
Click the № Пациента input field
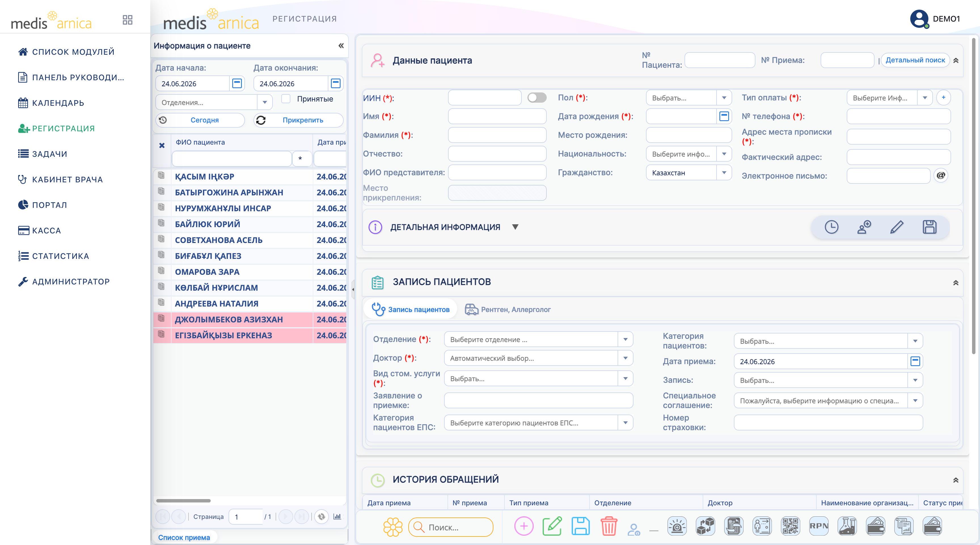click(719, 60)
